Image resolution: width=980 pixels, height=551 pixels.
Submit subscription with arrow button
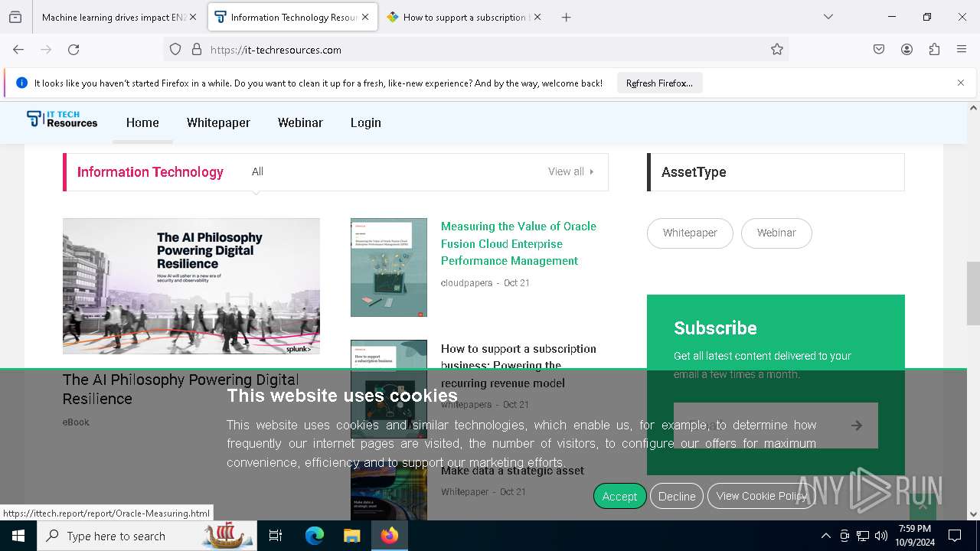tap(857, 425)
